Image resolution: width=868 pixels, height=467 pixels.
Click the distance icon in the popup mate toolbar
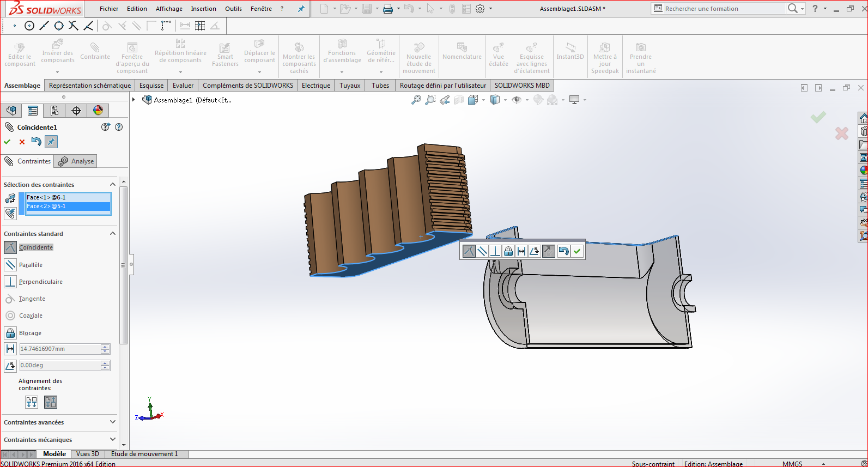point(521,251)
